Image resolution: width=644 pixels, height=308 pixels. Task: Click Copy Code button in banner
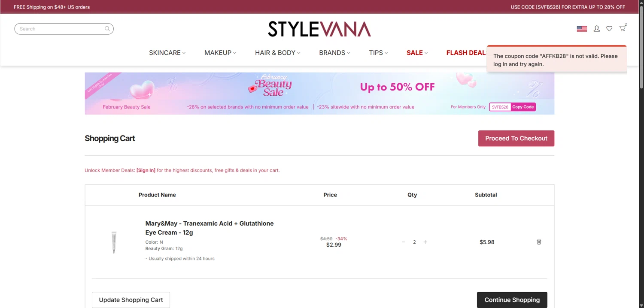[x=523, y=107]
